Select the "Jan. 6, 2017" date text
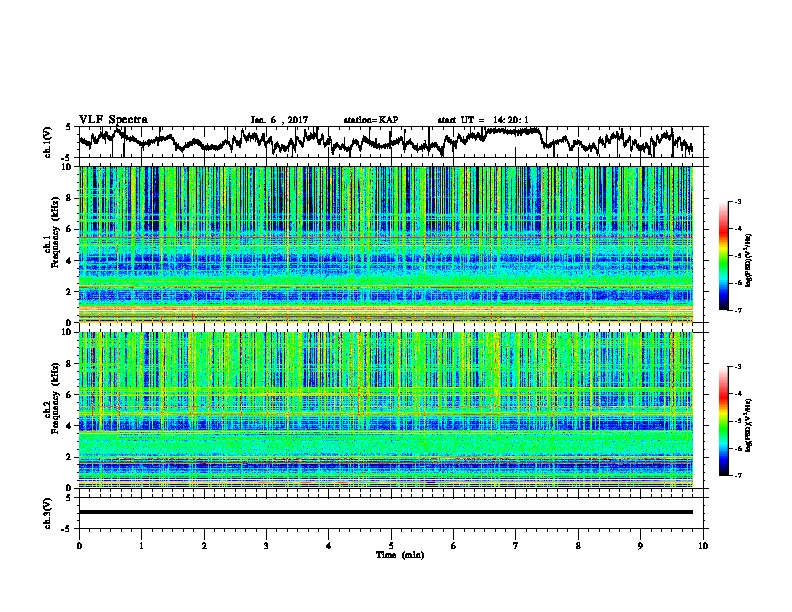792x612 pixels. (279, 120)
